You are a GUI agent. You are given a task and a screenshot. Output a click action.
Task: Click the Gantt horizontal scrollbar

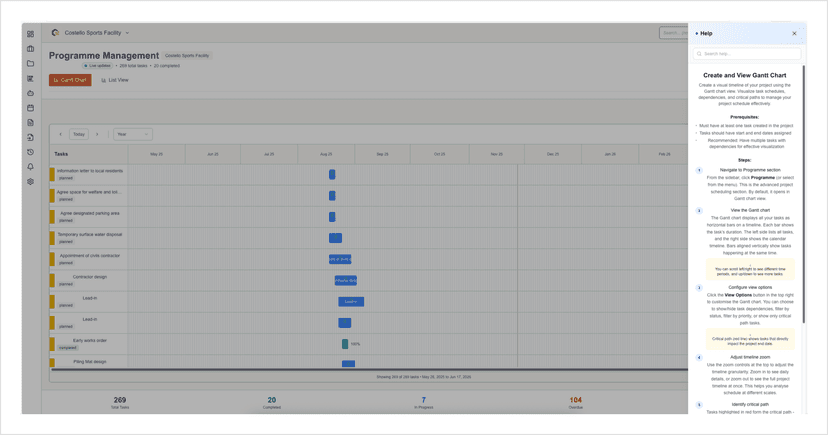tap(370, 370)
